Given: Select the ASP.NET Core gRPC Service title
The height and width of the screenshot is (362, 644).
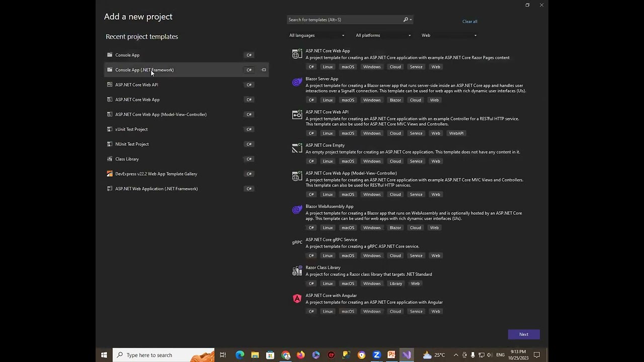Looking at the screenshot, I should coord(331,240).
